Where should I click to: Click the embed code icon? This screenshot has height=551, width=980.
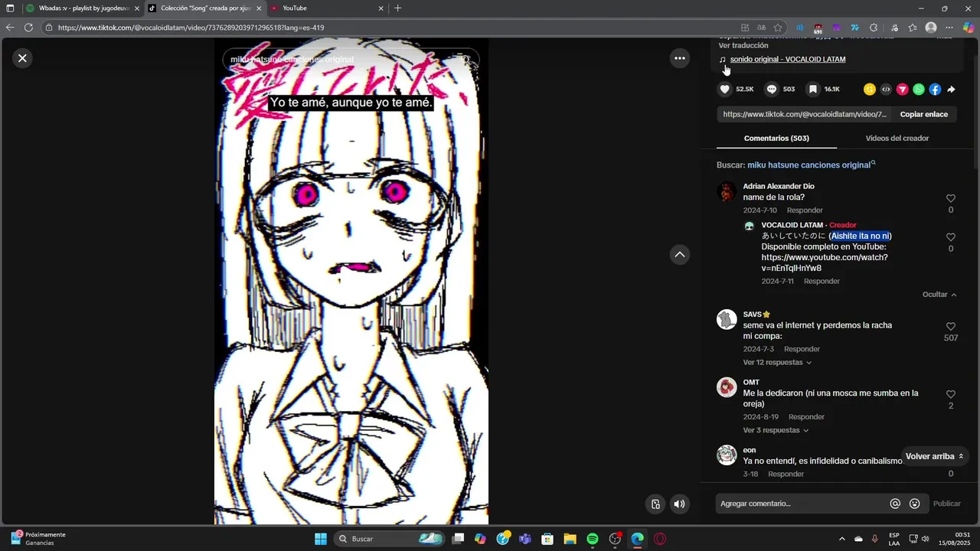[886, 90]
